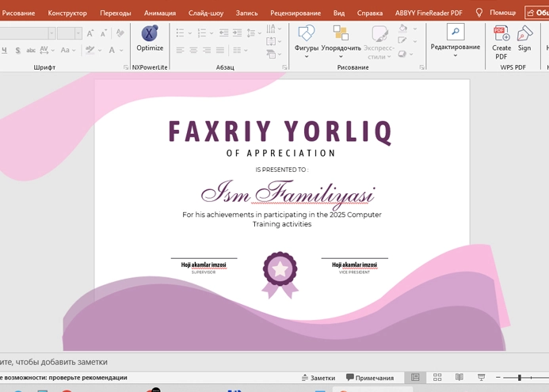This screenshot has width=549, height=392.
Task: Click the character spacing AV icon
Action: tap(44, 50)
